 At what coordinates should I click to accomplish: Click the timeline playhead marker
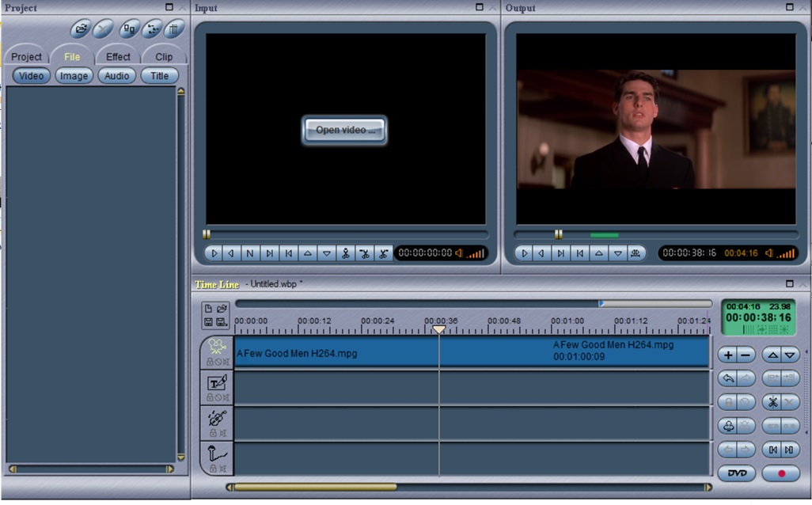[439, 329]
